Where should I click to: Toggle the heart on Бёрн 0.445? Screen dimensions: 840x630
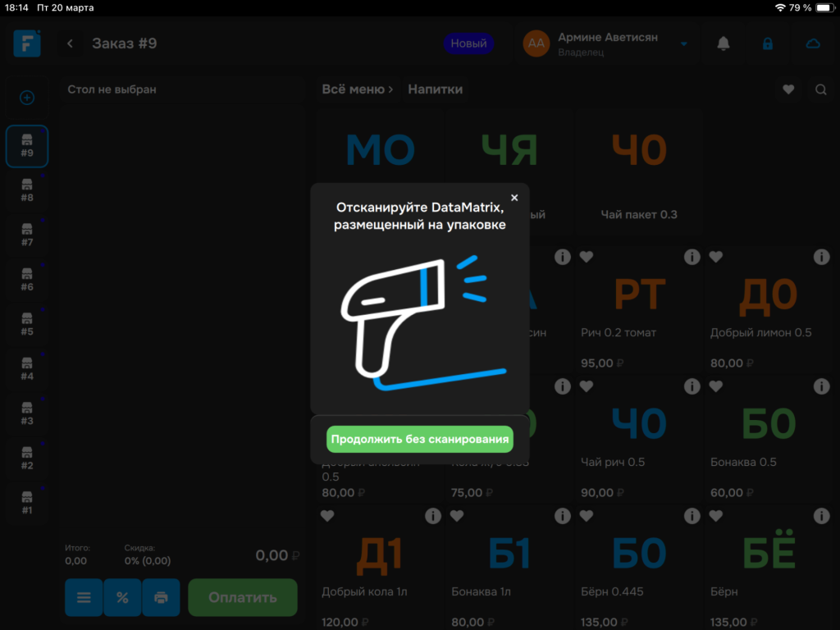586,516
